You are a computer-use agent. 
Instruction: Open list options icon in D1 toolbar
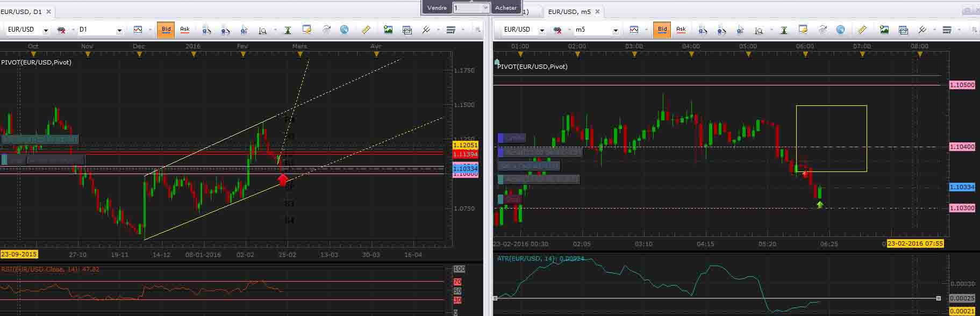pos(451,30)
